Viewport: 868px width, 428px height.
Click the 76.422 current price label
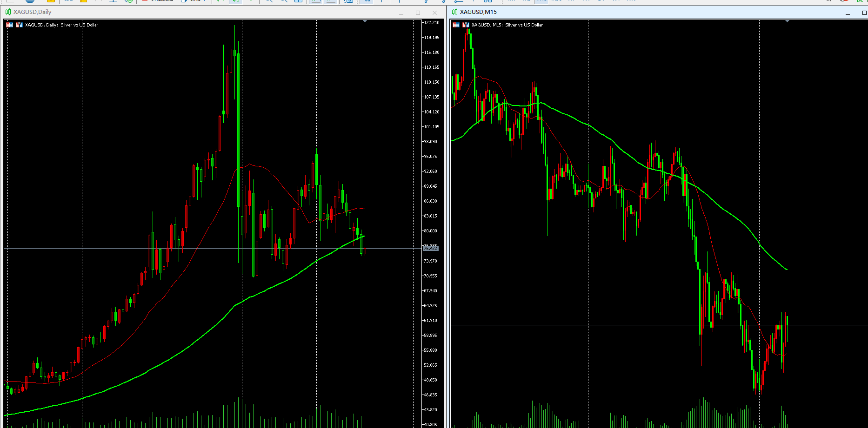430,249
